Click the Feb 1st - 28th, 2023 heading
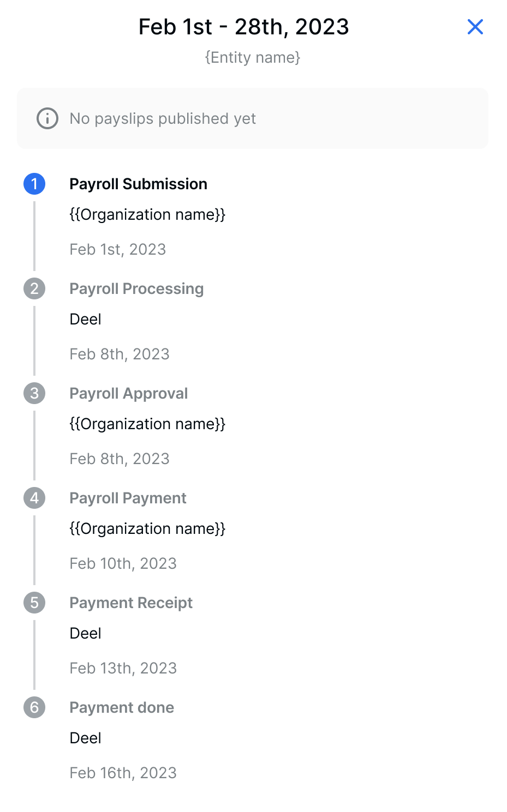This screenshot has width=507, height=812. coord(243,27)
